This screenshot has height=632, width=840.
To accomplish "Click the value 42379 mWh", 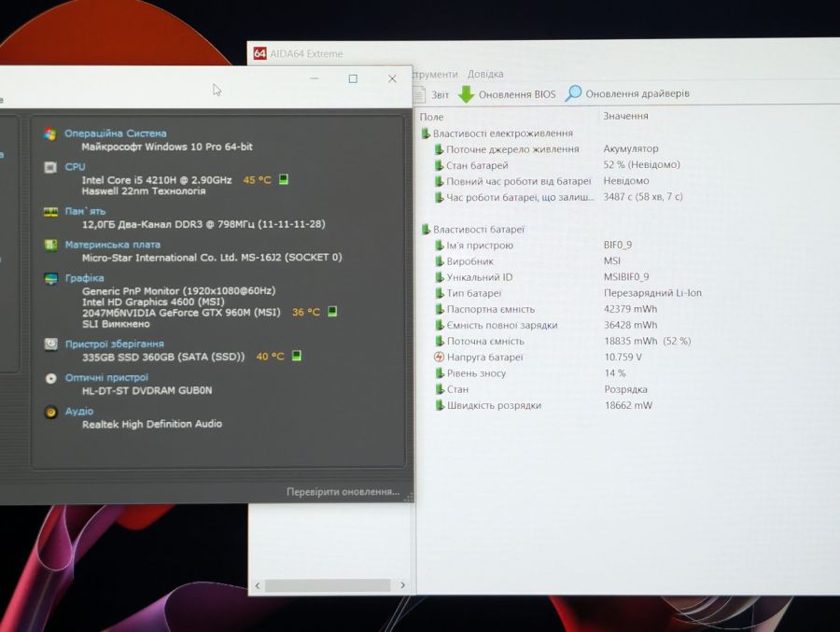I will [x=631, y=309].
